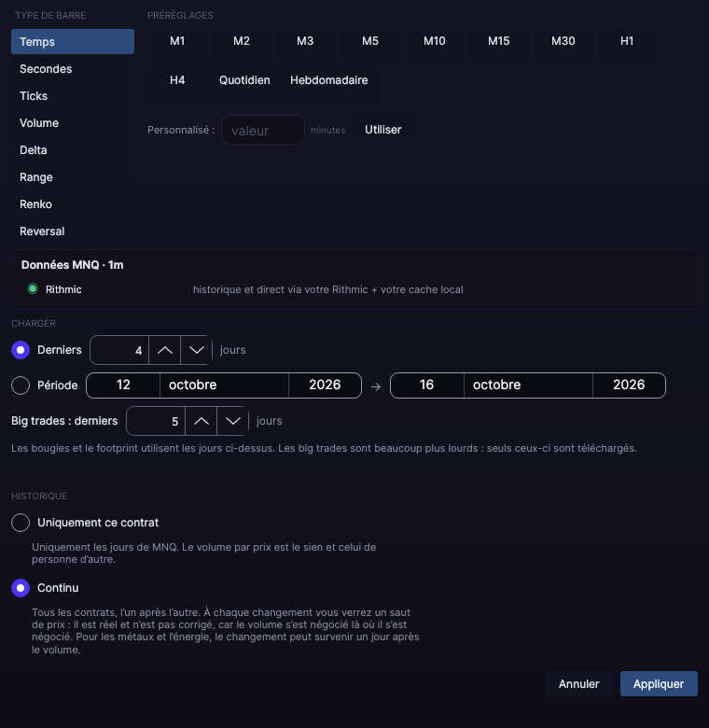Pick the Renko bar type
This screenshot has height=728, width=709.
pos(73,203)
